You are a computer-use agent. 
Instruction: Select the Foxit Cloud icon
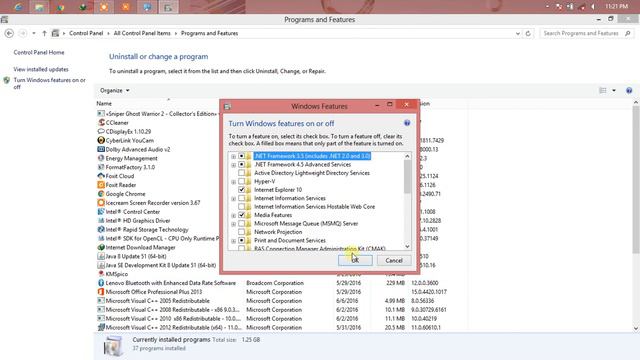[101, 176]
